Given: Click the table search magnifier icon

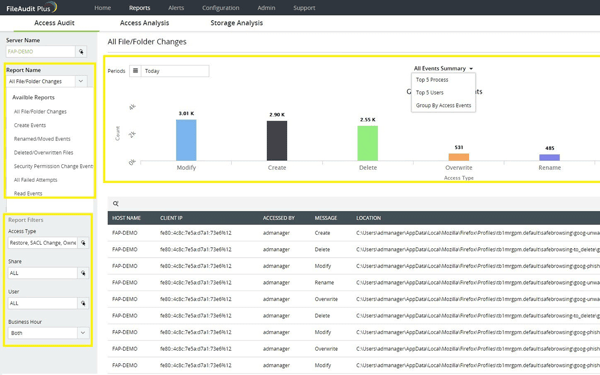Looking at the screenshot, I should click(x=116, y=204).
